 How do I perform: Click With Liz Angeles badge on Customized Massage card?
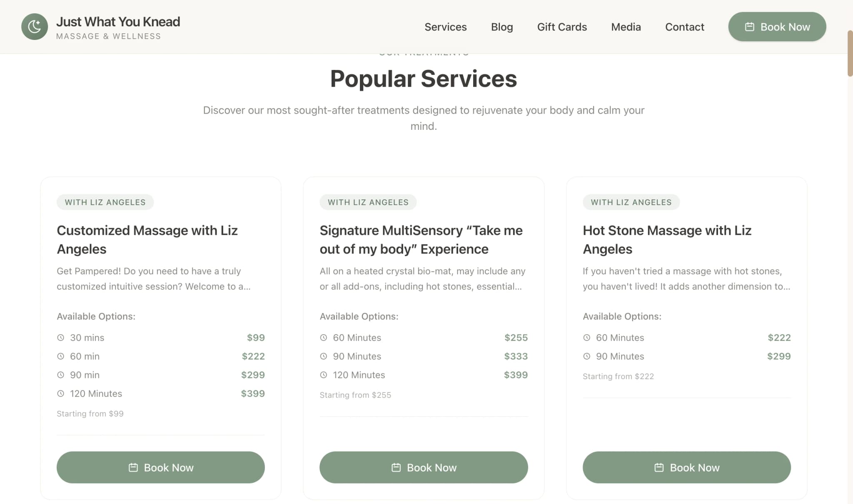coord(105,202)
